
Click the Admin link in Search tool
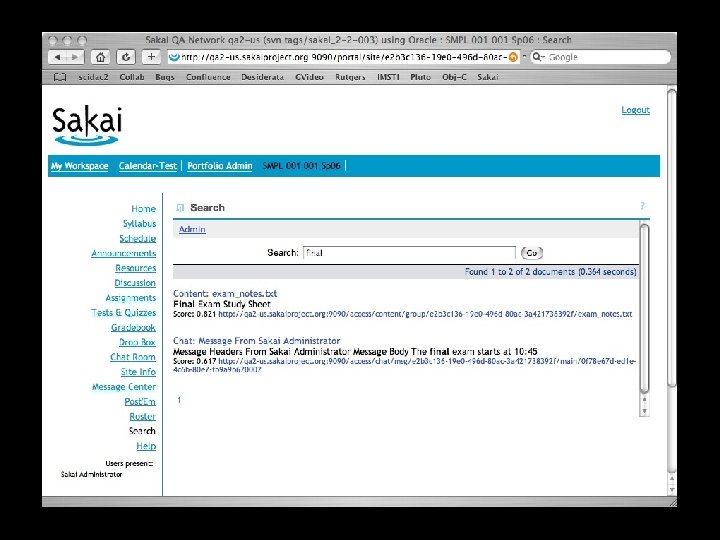point(192,229)
